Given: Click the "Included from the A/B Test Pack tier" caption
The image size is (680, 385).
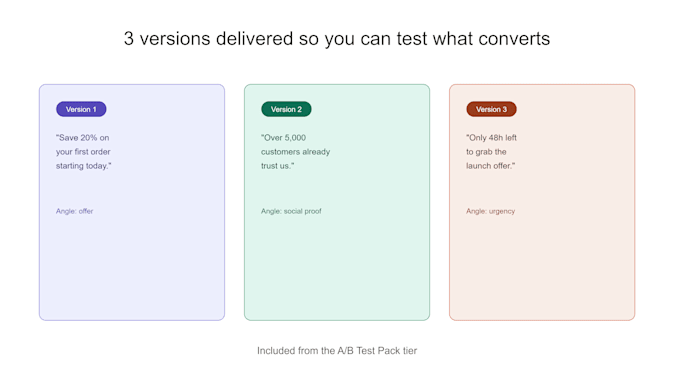Looking at the screenshot, I should tap(337, 350).
